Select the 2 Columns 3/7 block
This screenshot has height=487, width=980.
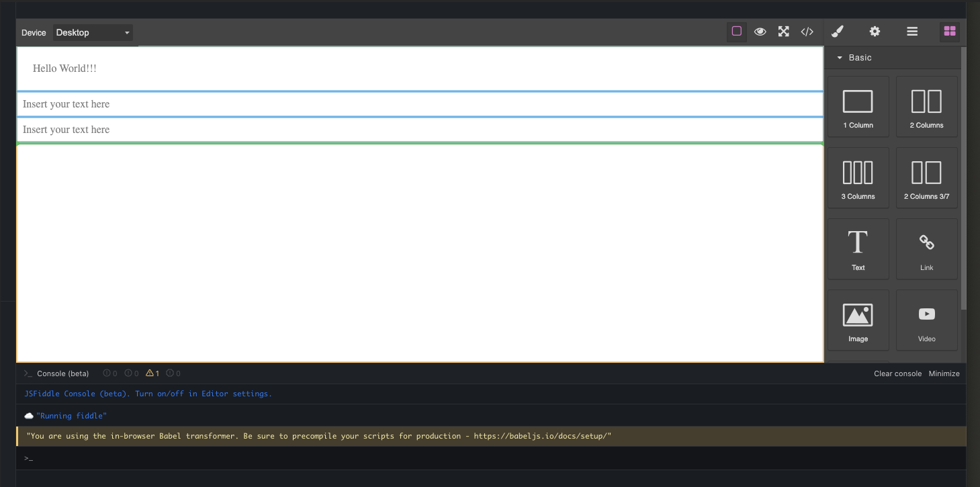[x=926, y=177]
